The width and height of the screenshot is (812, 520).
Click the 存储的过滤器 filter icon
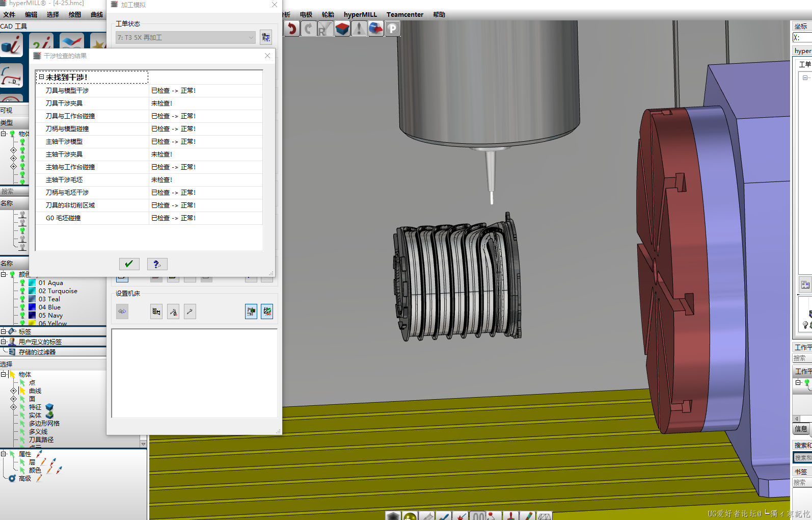coord(12,352)
